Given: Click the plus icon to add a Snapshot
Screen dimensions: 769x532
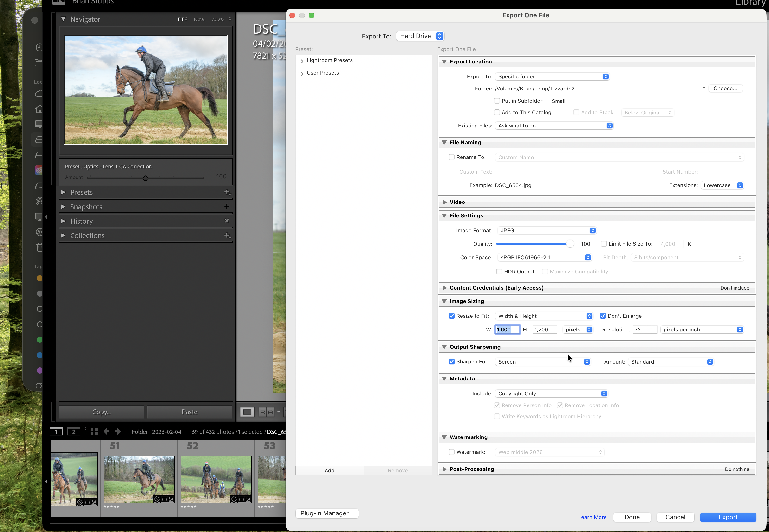Looking at the screenshot, I should point(227,206).
